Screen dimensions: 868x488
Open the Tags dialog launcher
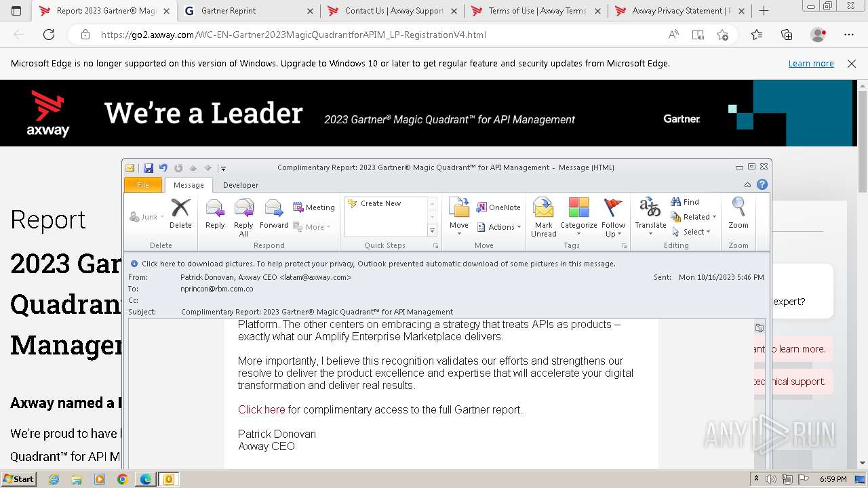pos(623,246)
